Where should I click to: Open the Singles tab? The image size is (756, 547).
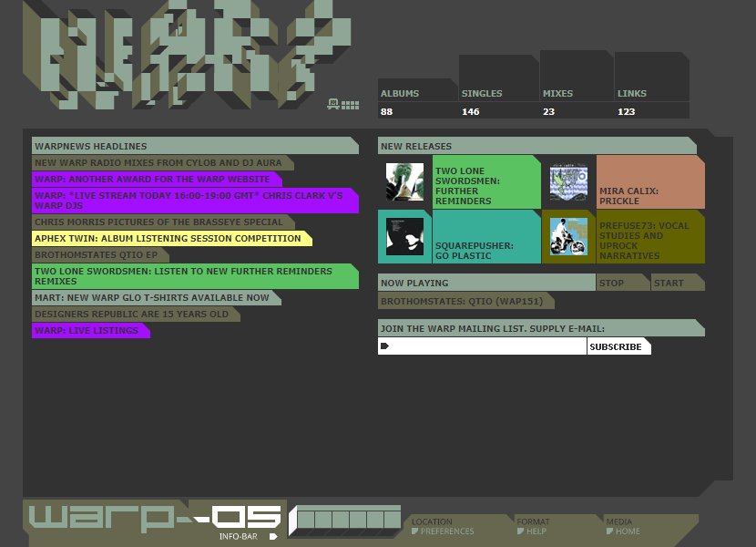pos(498,78)
